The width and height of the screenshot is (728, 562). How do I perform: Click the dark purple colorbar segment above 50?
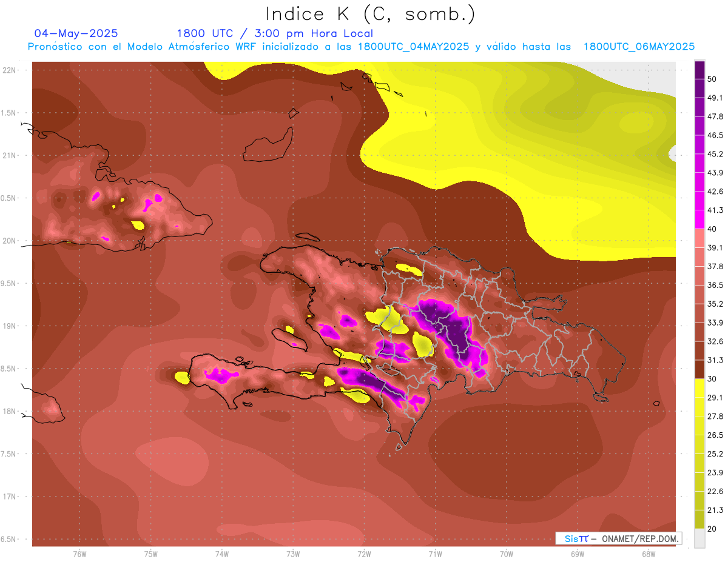[x=699, y=70]
